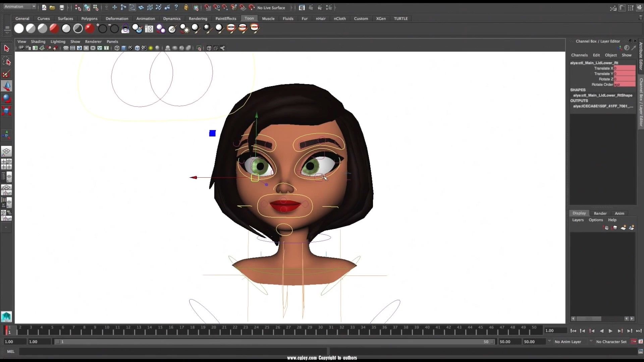This screenshot has width=644, height=362.
Task: Toggle select by object type icon
Action: pos(87,7)
